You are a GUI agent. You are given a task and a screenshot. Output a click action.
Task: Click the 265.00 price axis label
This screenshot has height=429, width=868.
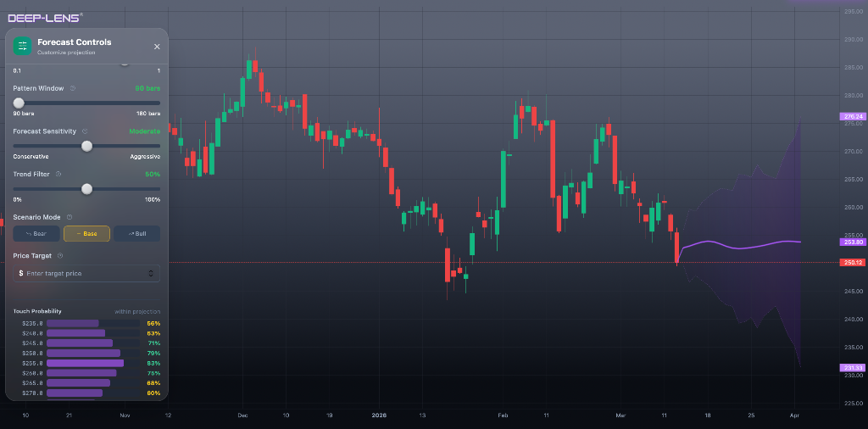point(853,180)
